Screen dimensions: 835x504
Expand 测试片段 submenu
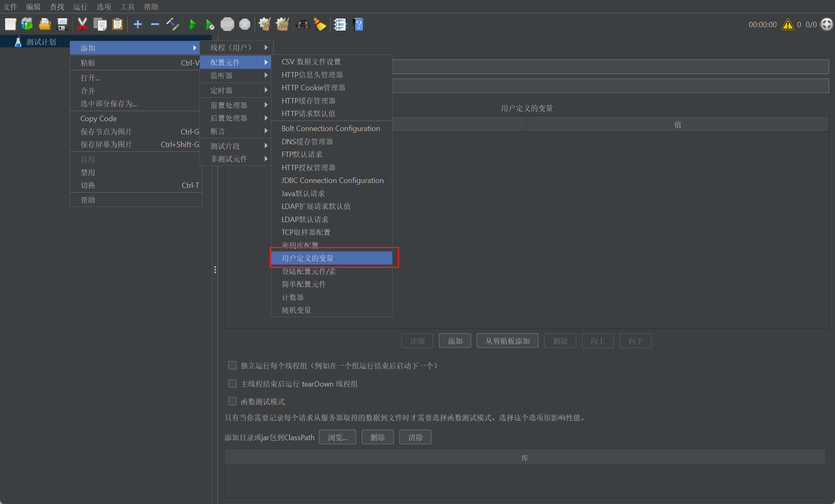(236, 146)
